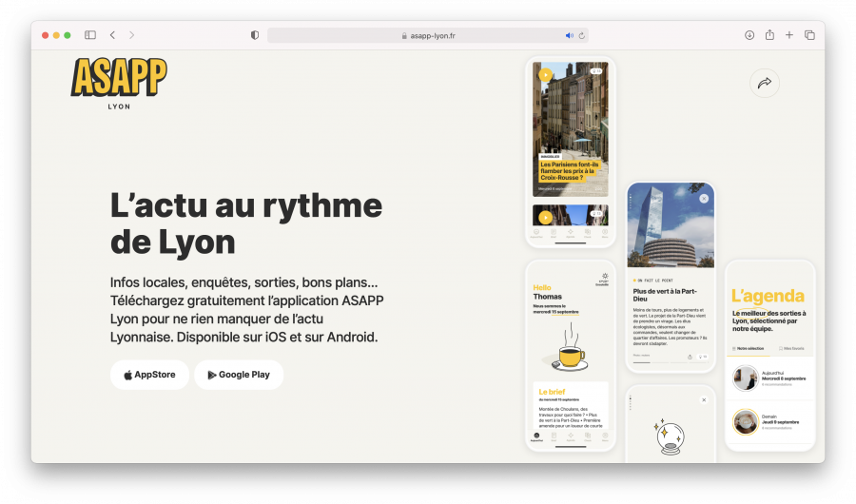Open a new tab with plus icon
Image resolution: width=856 pixels, height=504 pixels.
coord(789,35)
